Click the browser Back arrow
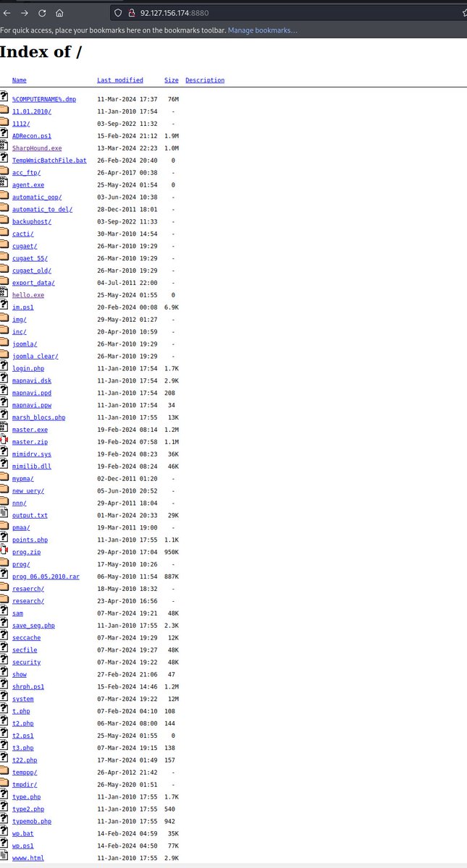 click(6, 12)
